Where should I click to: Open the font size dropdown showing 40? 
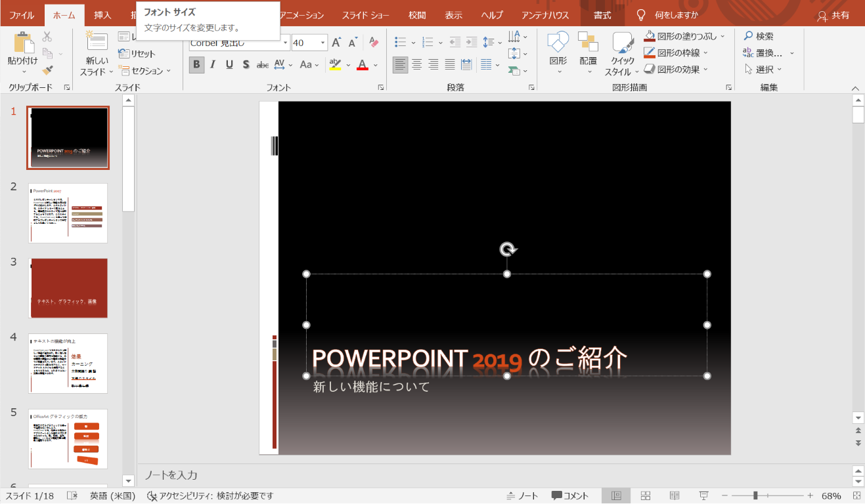coord(322,43)
